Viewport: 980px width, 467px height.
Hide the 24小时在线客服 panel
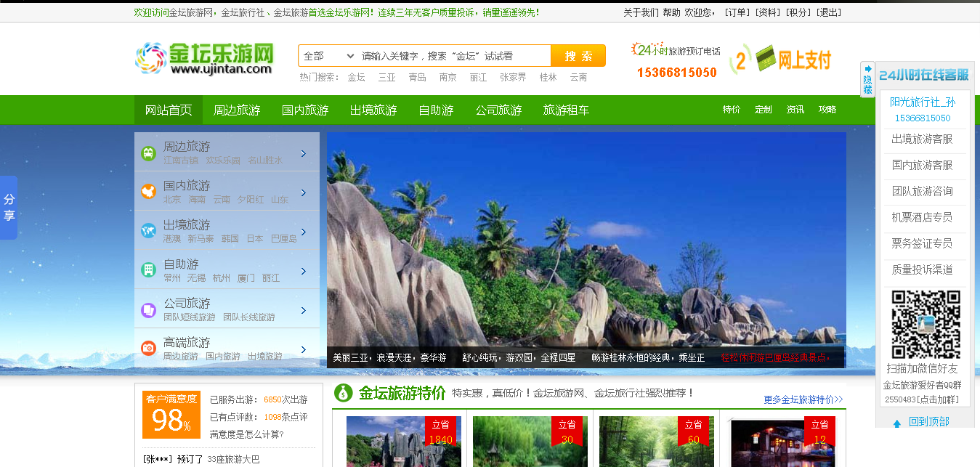(x=867, y=79)
